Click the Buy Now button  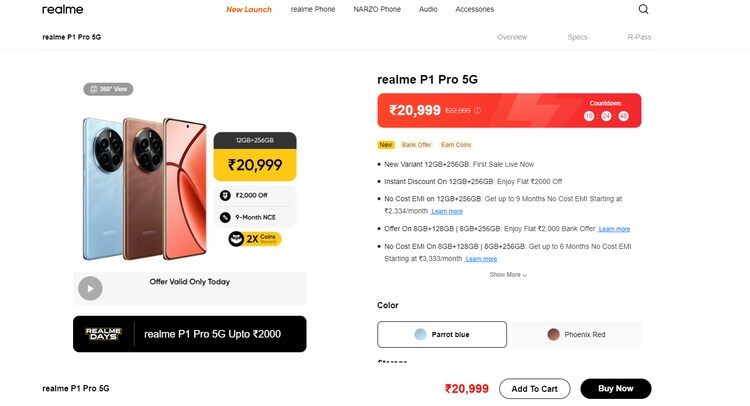615,388
